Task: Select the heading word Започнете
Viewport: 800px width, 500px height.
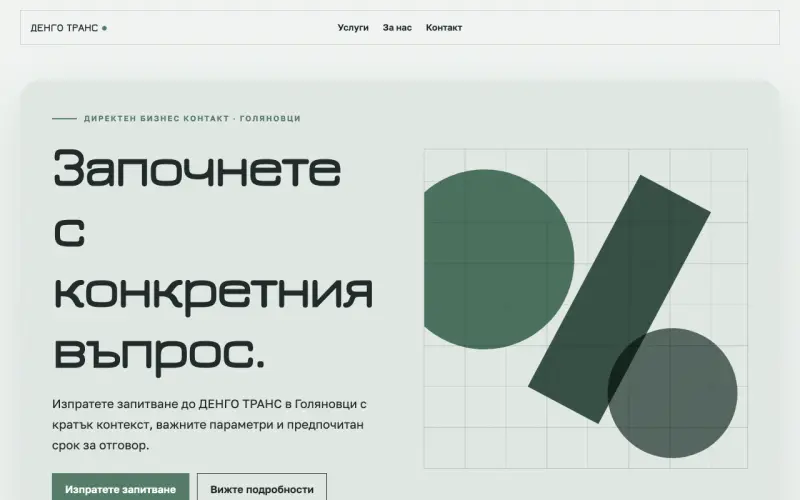Action: click(197, 168)
